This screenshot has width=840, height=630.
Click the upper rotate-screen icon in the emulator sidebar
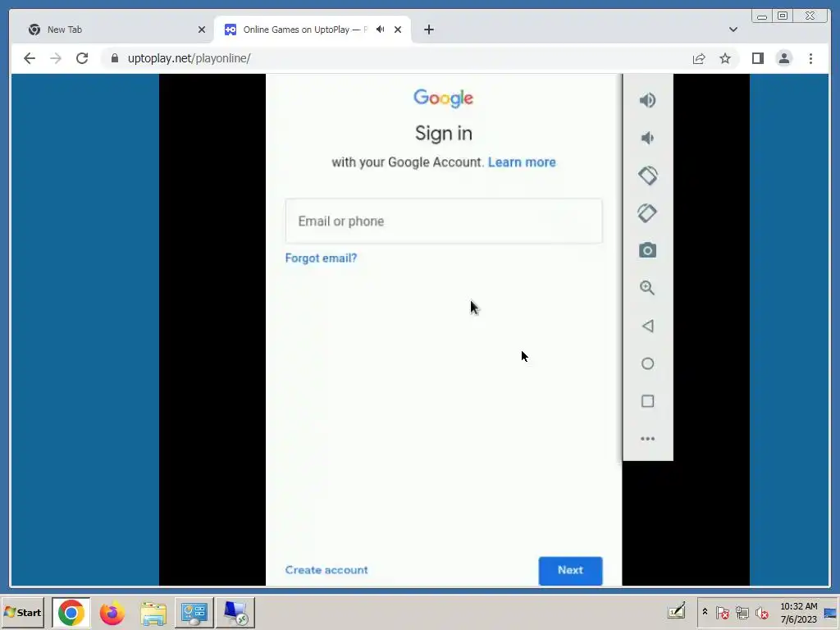(x=648, y=176)
